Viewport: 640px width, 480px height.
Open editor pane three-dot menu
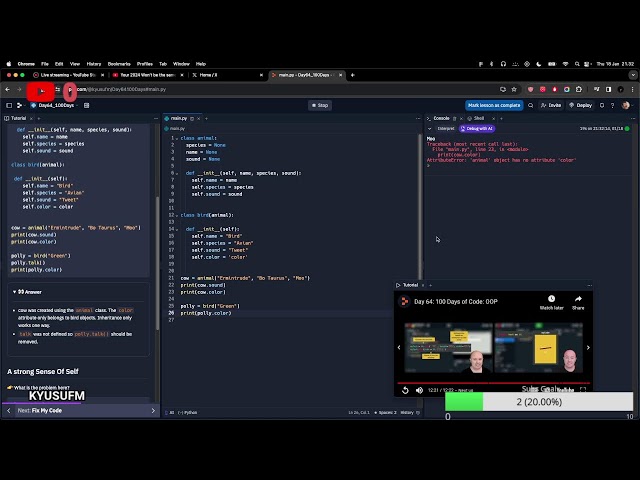[418, 119]
